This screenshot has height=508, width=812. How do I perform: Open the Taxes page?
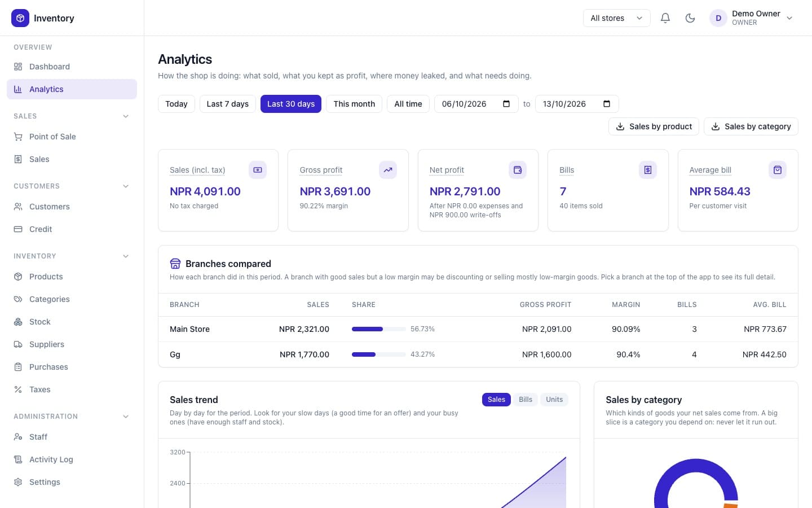[72, 389]
